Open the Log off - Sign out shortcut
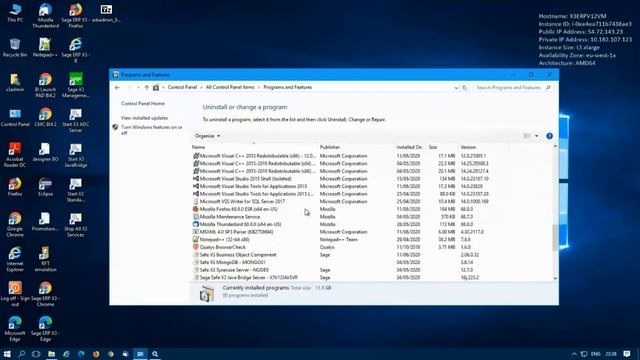The image size is (640, 360). pyautogui.click(x=15, y=294)
